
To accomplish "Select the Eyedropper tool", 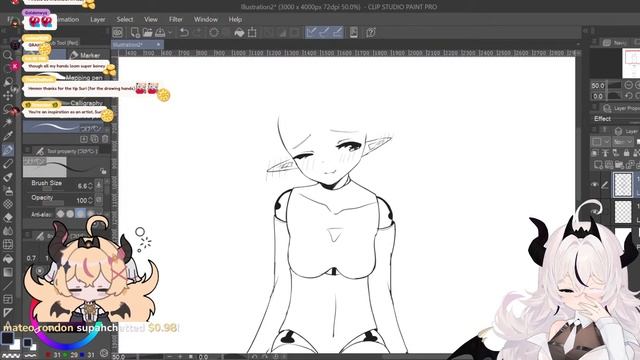I will coord(7,136).
